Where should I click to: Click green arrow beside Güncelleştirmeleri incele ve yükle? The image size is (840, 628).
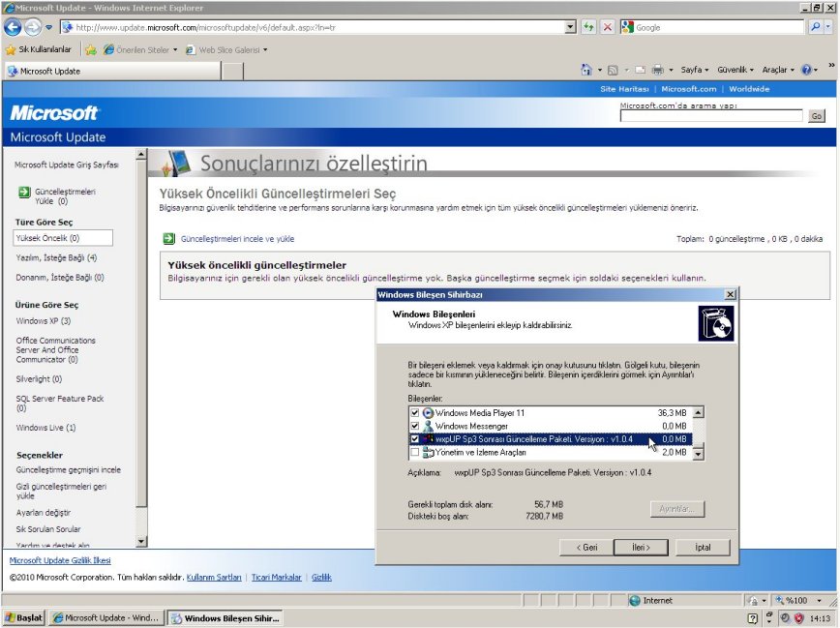[168, 238]
